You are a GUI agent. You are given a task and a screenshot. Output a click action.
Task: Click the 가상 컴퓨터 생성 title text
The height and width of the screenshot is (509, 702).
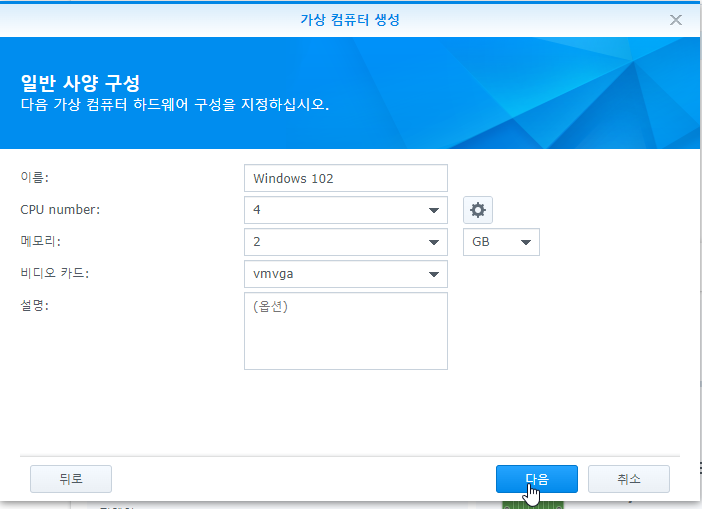[350, 20]
